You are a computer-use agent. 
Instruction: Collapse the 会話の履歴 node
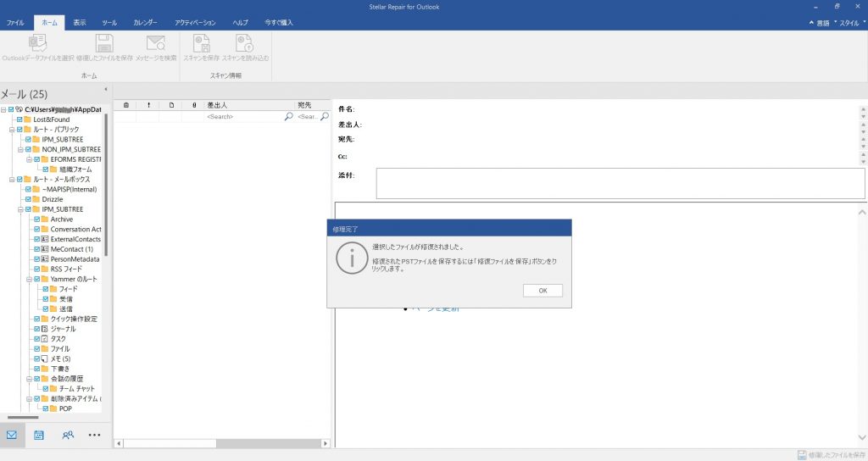click(x=30, y=379)
